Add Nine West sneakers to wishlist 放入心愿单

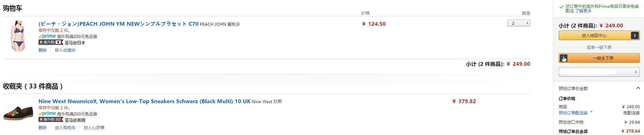(94, 128)
